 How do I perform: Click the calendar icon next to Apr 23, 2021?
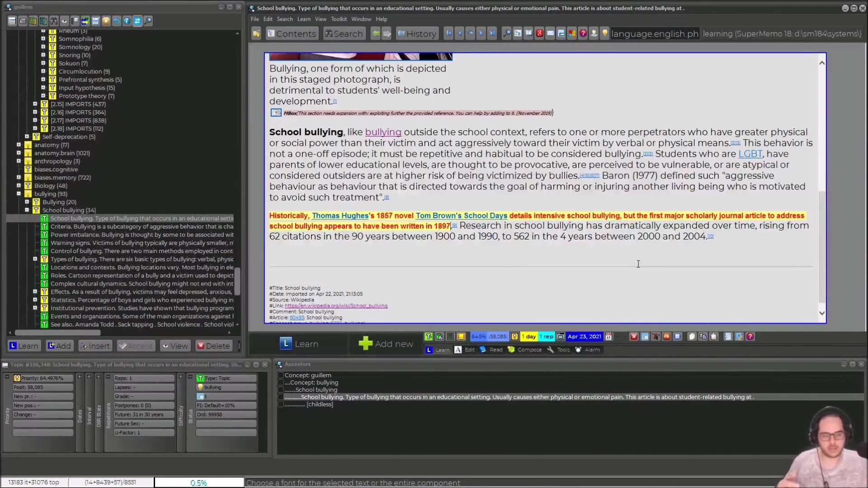(x=609, y=337)
